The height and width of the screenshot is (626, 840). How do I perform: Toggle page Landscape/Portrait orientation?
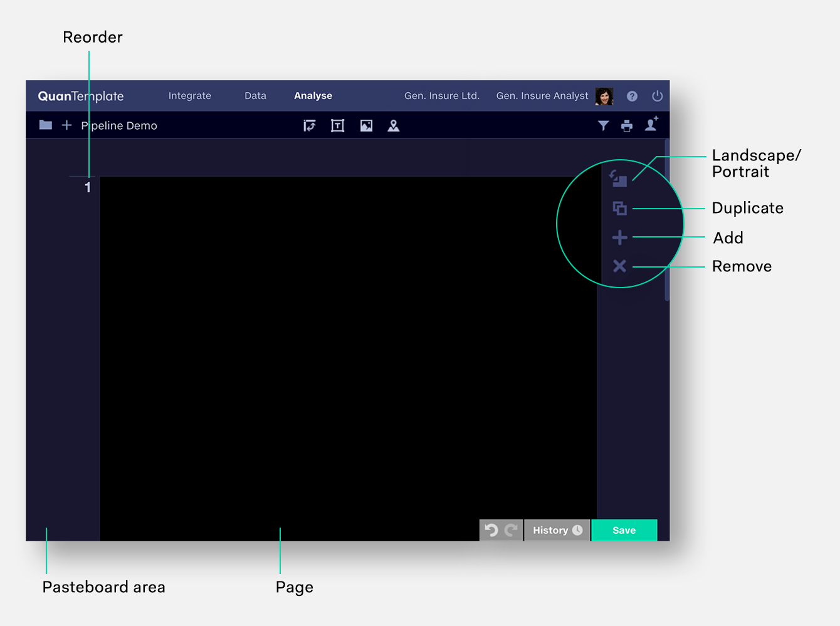(619, 179)
